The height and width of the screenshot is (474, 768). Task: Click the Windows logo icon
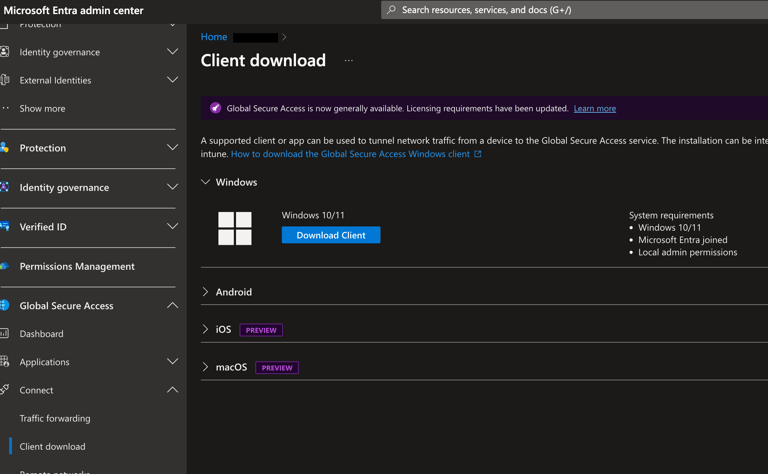(x=235, y=228)
